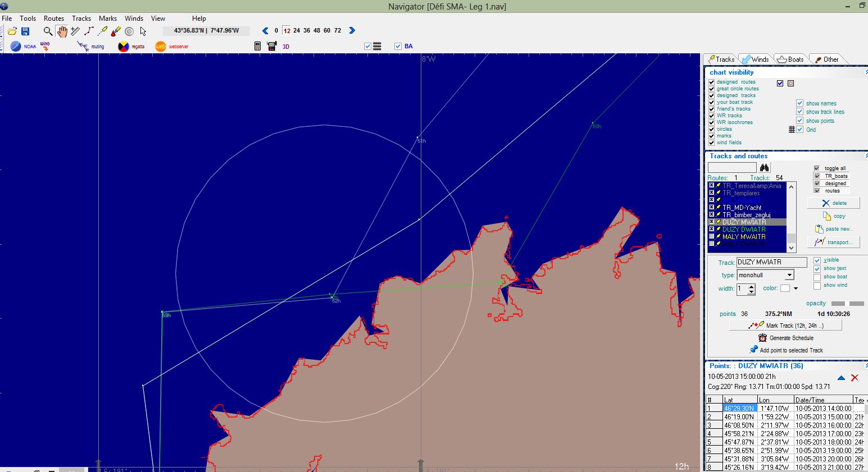
Task: Enable show boat for track
Action: pos(817,277)
